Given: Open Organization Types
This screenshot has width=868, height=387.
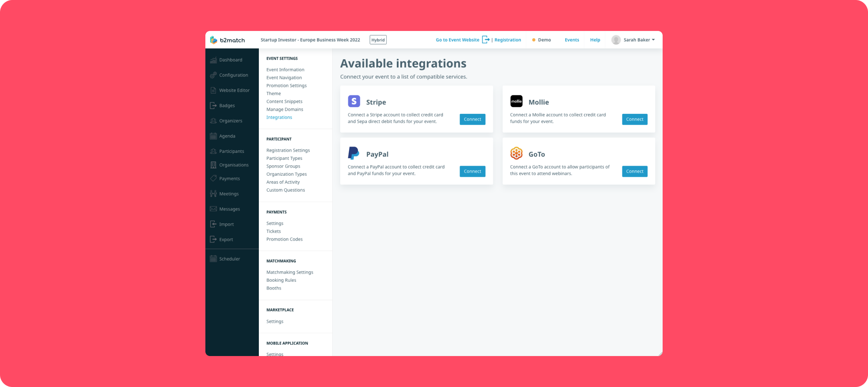Looking at the screenshot, I should (286, 174).
